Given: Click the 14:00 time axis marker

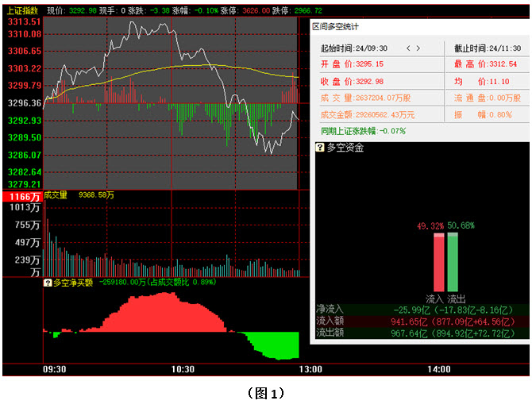Looking at the screenshot, I should click(x=438, y=369).
